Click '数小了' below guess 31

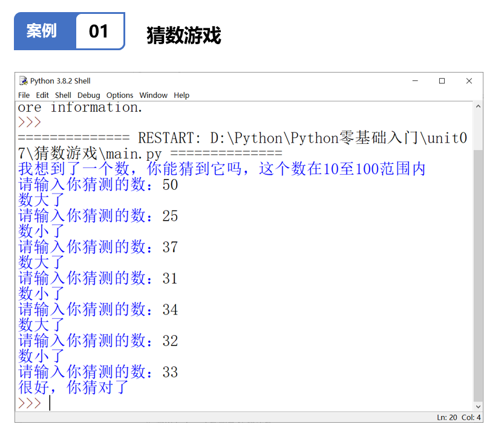pyautogui.click(x=41, y=293)
